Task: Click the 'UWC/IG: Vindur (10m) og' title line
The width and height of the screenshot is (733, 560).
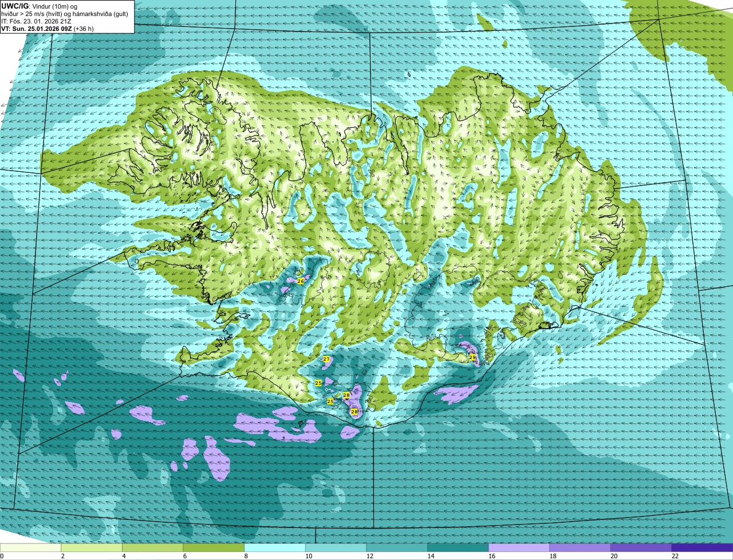Action: [x=40, y=6]
